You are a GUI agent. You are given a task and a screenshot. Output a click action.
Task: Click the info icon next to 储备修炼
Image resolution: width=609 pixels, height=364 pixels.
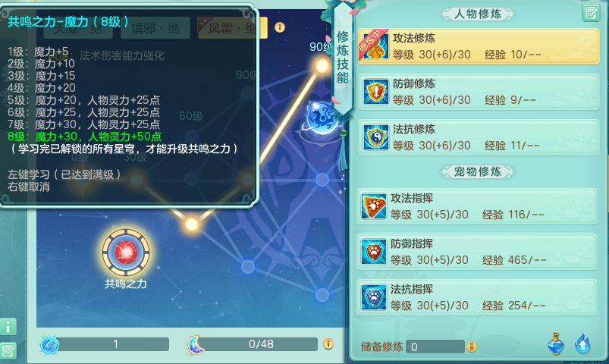(472, 347)
